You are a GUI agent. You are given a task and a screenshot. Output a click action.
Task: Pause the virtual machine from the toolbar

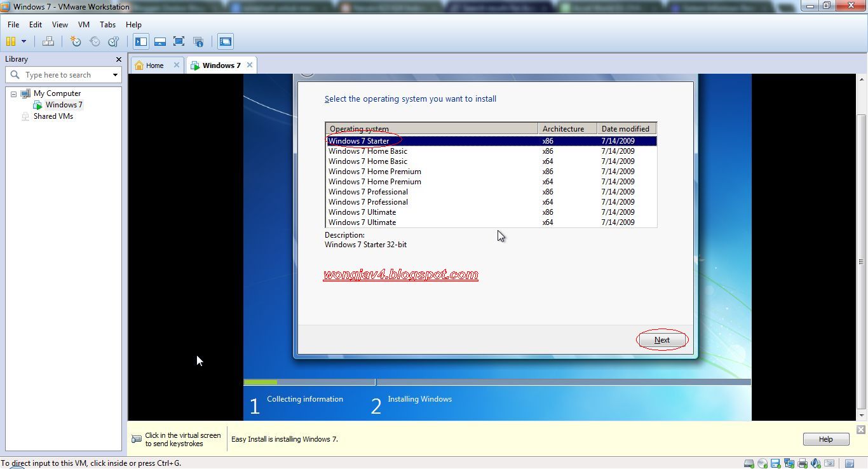[11, 42]
